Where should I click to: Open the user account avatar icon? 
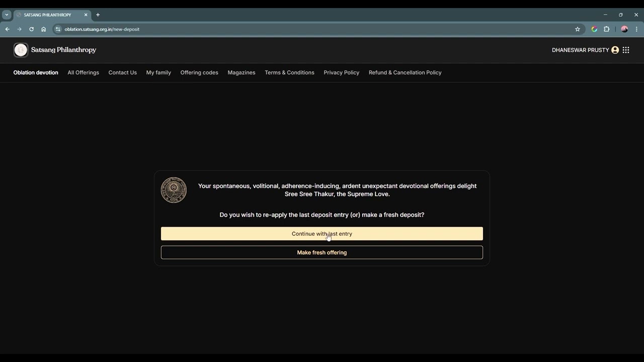(x=615, y=50)
